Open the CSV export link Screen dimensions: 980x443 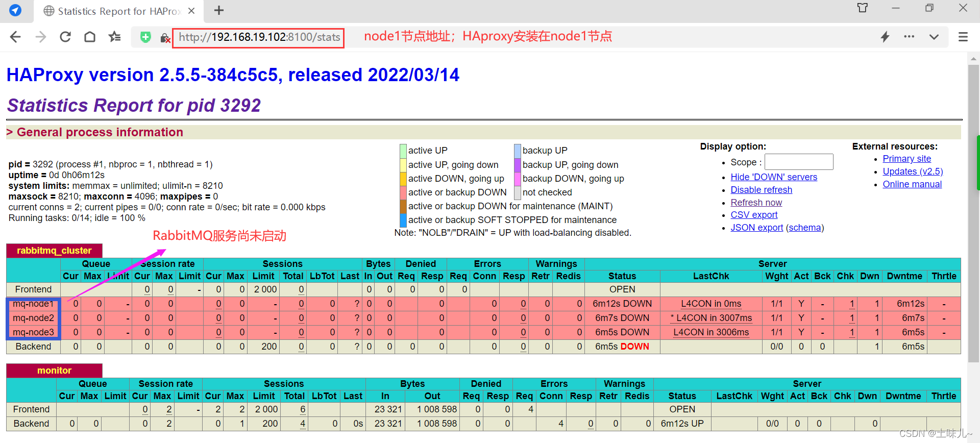point(754,215)
